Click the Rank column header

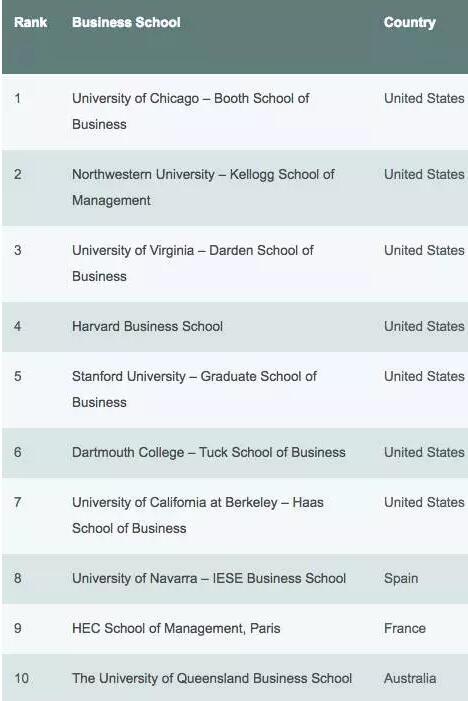30,22
